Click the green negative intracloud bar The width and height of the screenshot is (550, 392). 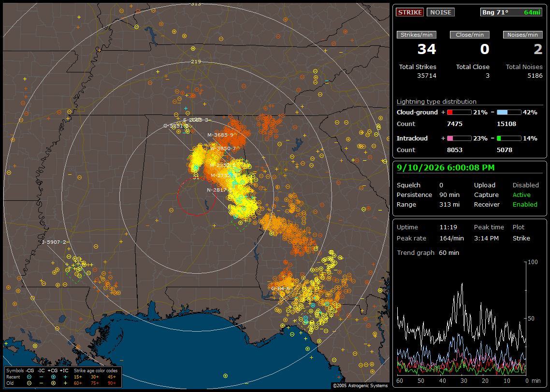click(509, 139)
